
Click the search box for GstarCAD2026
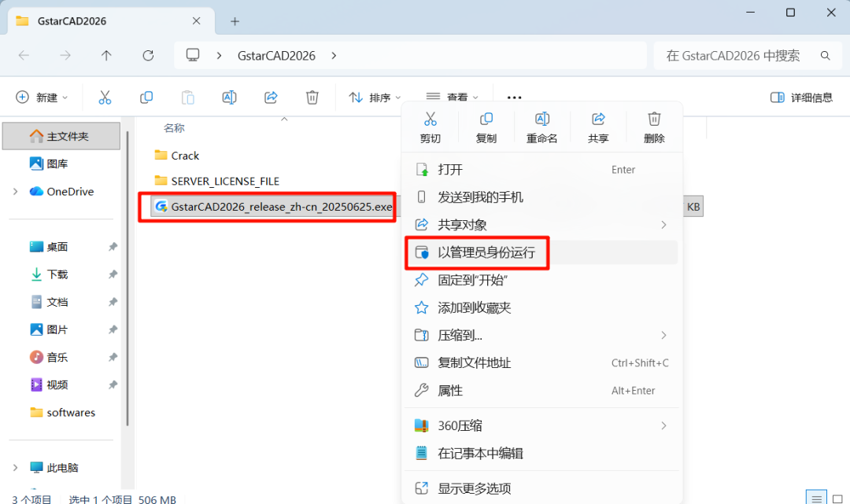(x=740, y=56)
